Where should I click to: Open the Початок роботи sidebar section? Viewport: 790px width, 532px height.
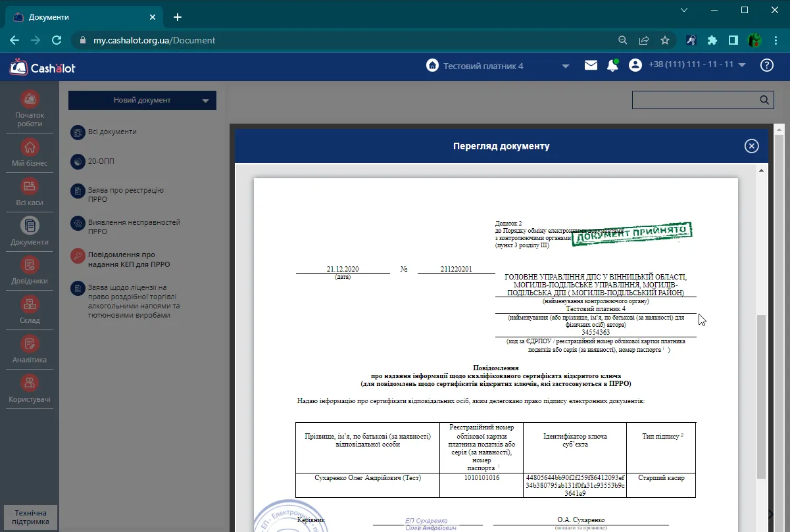(29, 109)
